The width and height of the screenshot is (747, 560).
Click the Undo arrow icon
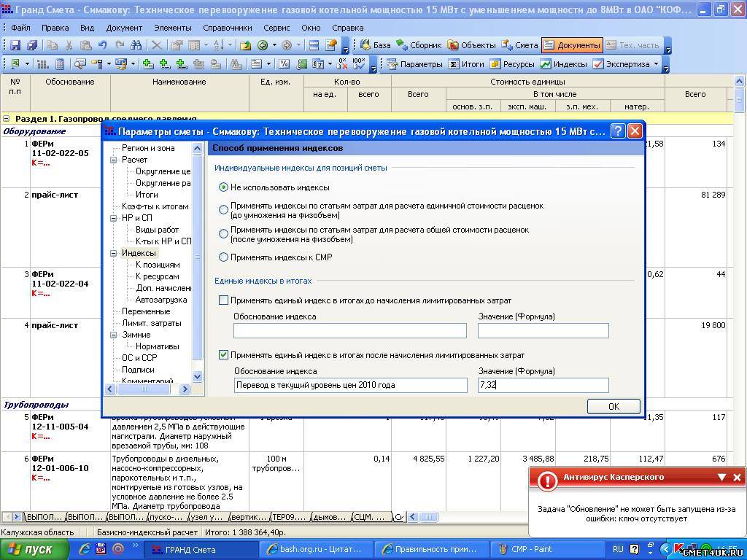pos(104,45)
